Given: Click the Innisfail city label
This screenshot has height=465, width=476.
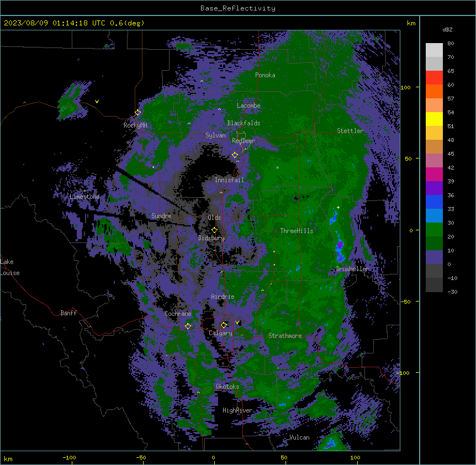Looking at the screenshot, I should (229, 180).
